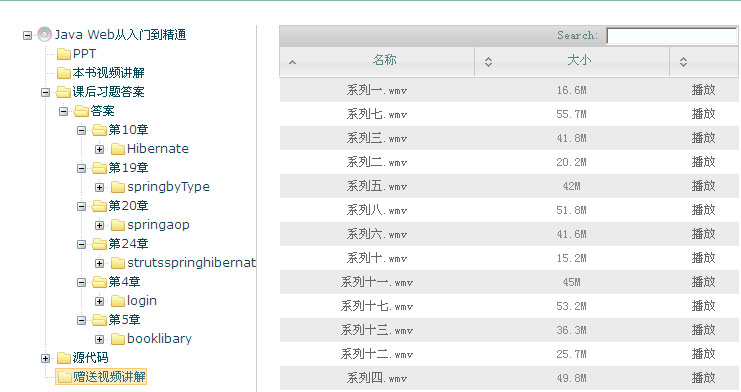
Task: Collapse the Java Web root node
Action: tap(27, 35)
